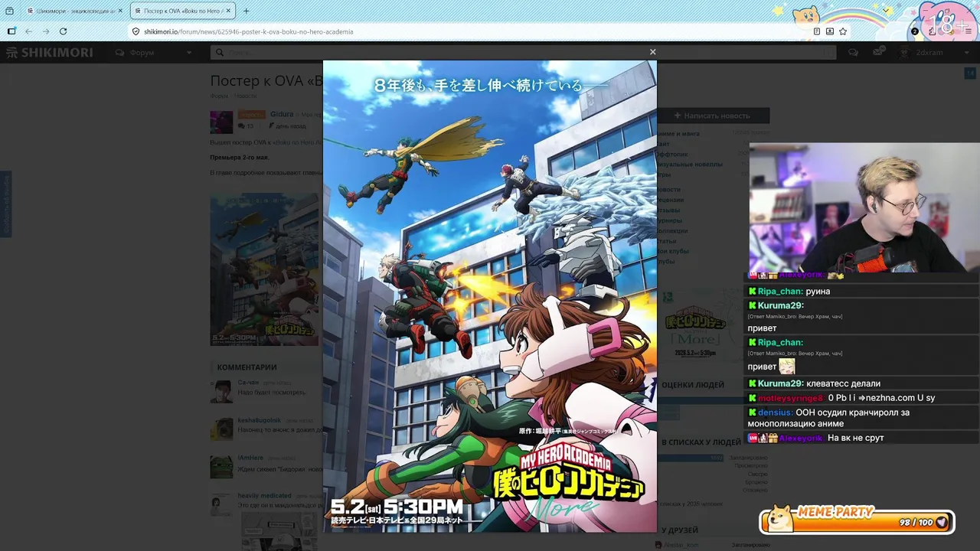Select the Постер к OVA «Boku no Hero» tab
980x551 pixels.
click(x=183, y=11)
